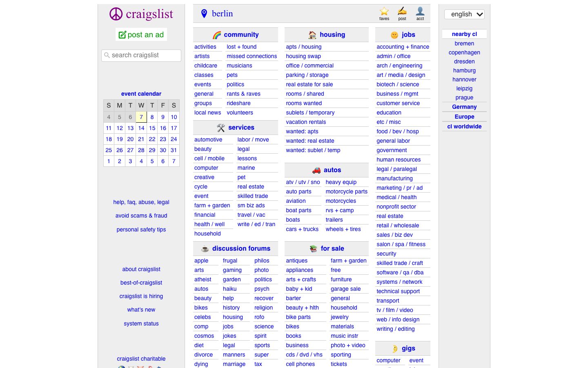Click the discussion forums coffee cup icon
The image size is (588, 368).
point(205,249)
